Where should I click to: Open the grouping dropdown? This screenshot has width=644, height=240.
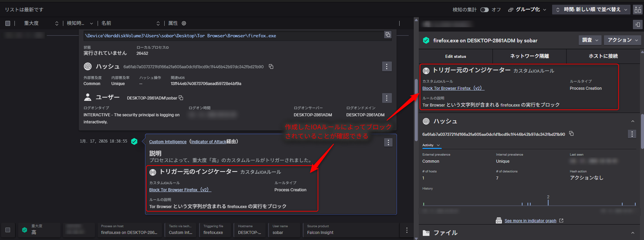(x=527, y=10)
